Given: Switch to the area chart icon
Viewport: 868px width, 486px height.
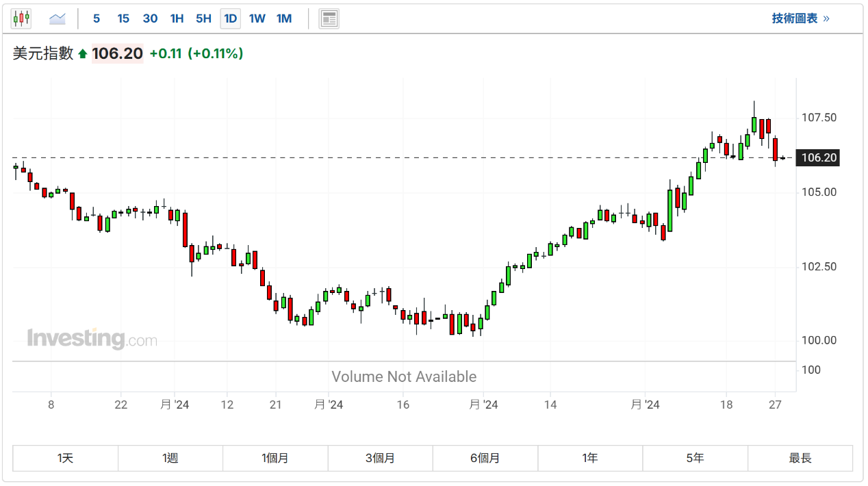Looking at the screenshot, I should (x=58, y=18).
